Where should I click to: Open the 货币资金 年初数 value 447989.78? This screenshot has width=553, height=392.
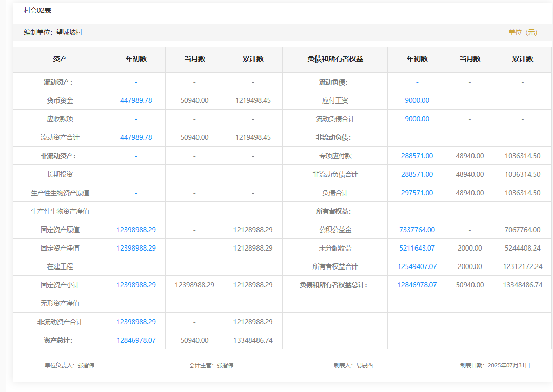[136, 100]
